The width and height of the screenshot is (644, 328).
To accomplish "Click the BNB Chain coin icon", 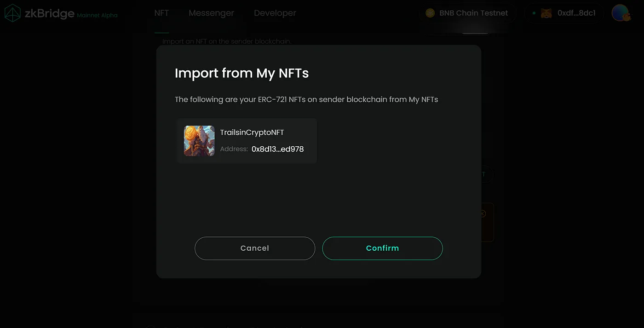I will (x=430, y=13).
